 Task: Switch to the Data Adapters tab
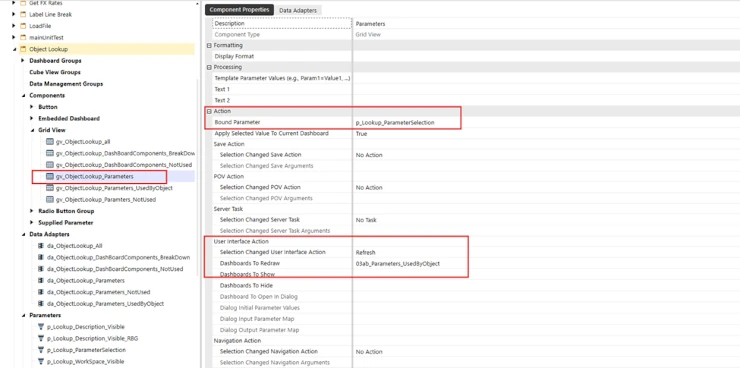299,10
